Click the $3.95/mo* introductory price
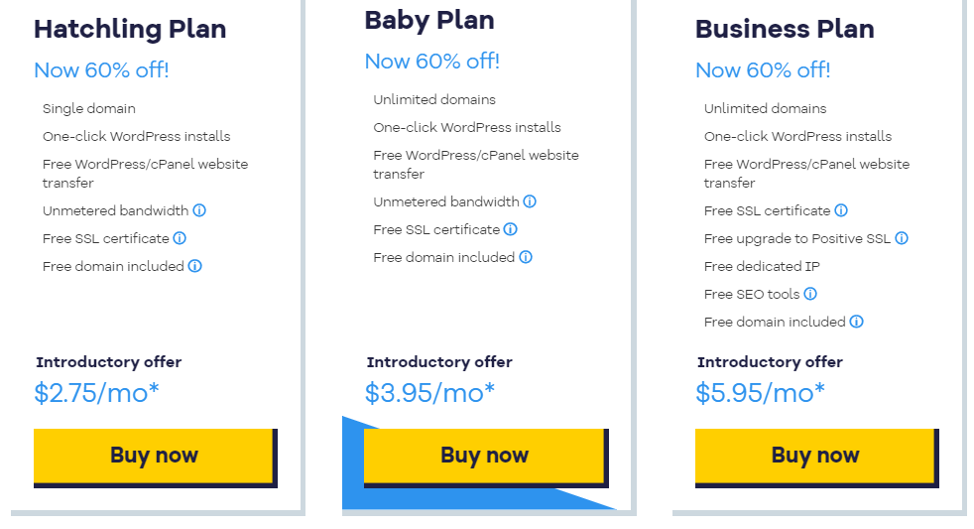Viewport: 974px width, 529px height. click(x=429, y=393)
